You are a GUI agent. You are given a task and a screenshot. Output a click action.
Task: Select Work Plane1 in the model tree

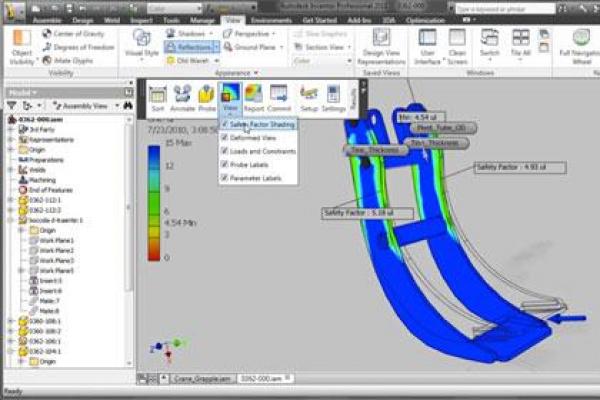[x=52, y=240]
